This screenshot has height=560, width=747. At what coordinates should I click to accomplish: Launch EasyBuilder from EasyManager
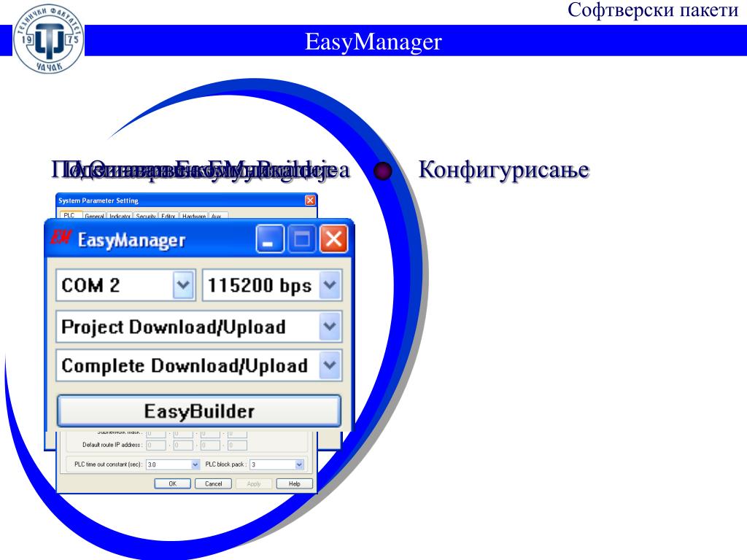(x=198, y=411)
